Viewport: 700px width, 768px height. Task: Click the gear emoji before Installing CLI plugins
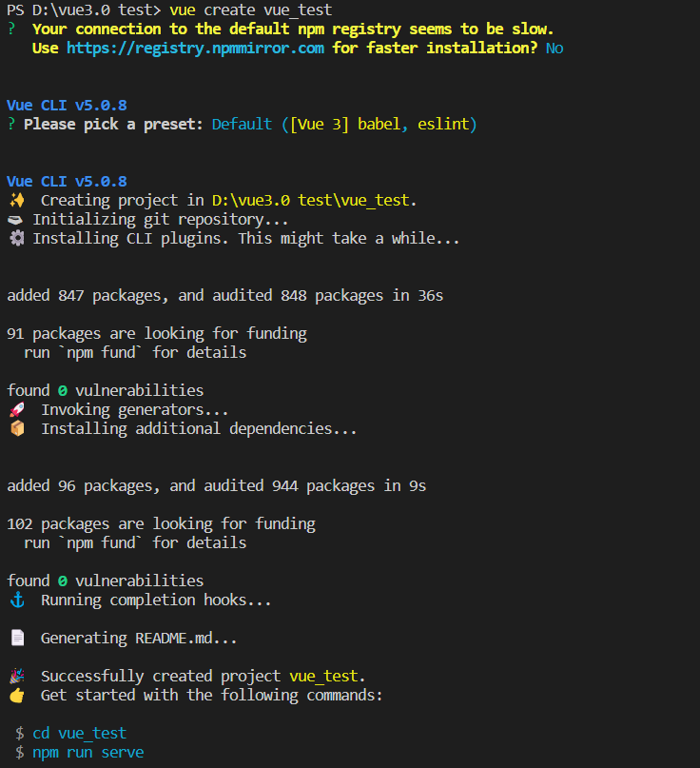[16, 239]
